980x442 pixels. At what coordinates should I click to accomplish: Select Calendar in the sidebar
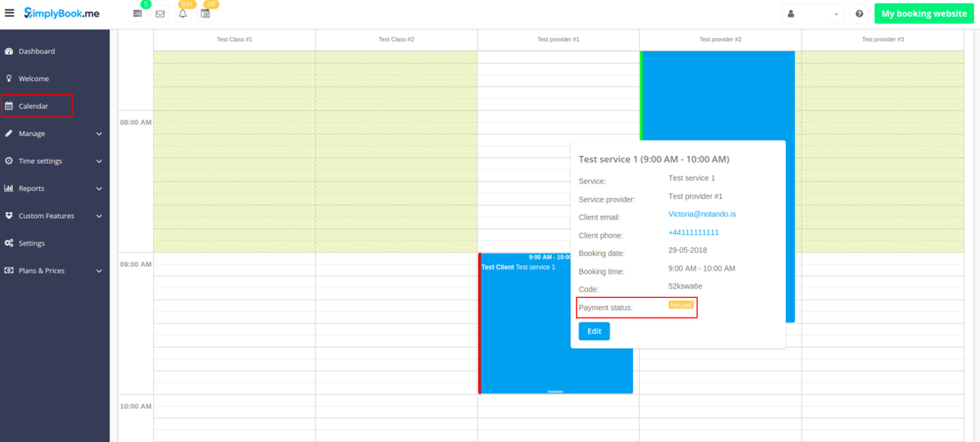pos(33,106)
